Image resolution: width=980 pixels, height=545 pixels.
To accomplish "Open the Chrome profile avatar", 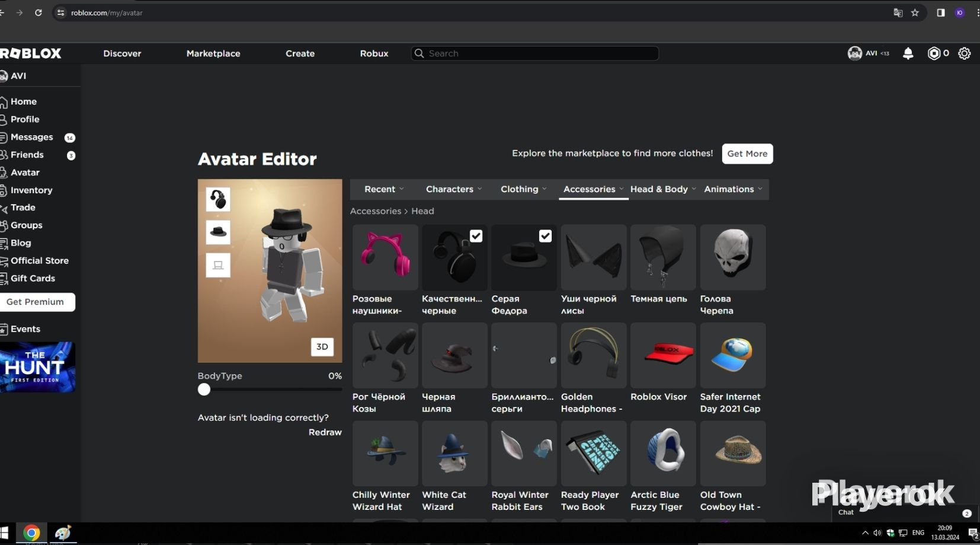I will (x=960, y=12).
